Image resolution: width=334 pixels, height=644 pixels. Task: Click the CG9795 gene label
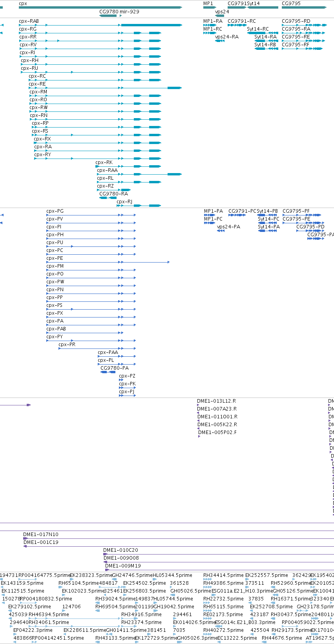tap(291, 4)
